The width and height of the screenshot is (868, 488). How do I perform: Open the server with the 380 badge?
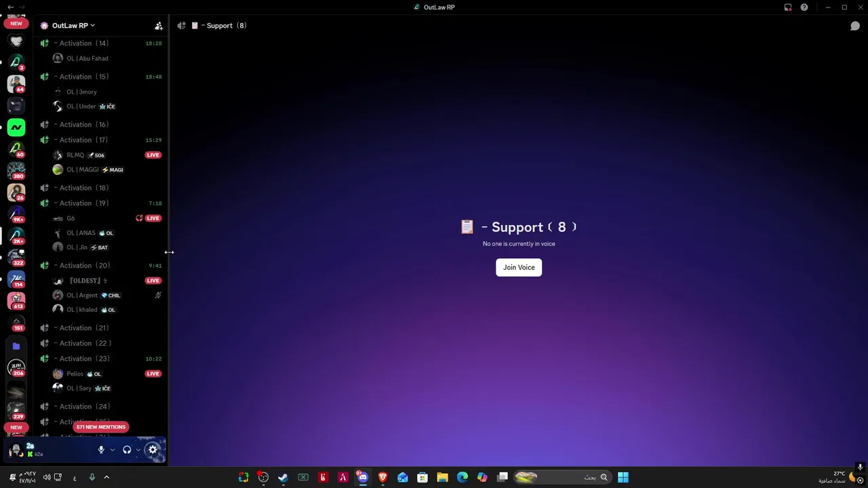click(16, 170)
